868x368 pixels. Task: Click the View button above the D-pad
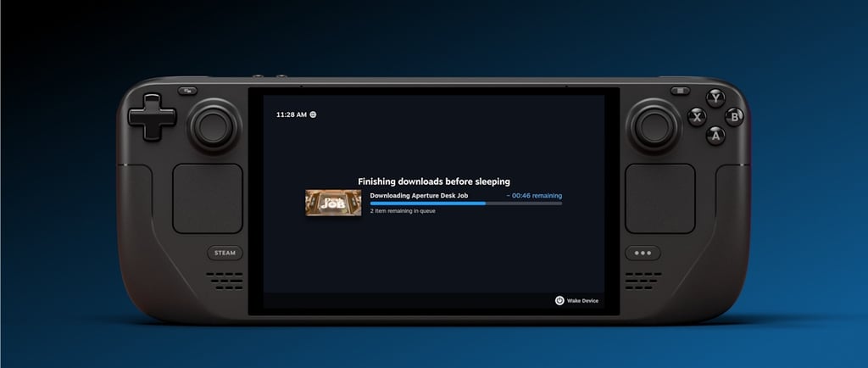(x=187, y=91)
